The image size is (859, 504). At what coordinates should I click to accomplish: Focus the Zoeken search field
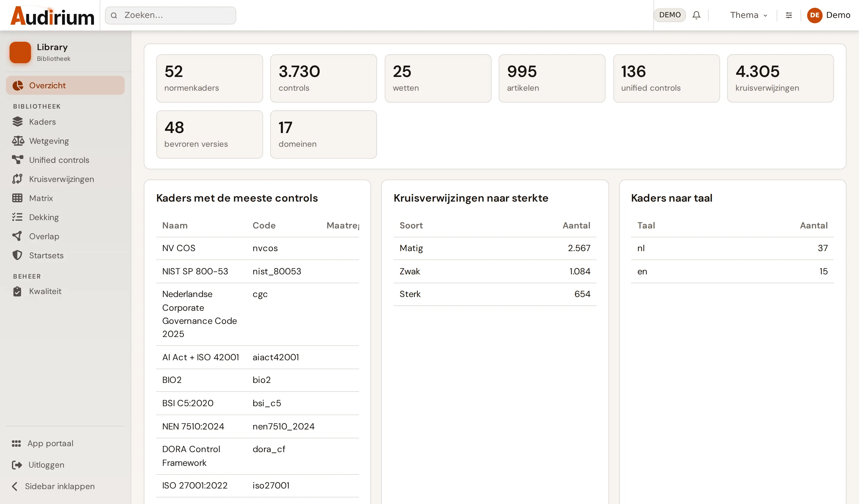pyautogui.click(x=170, y=15)
